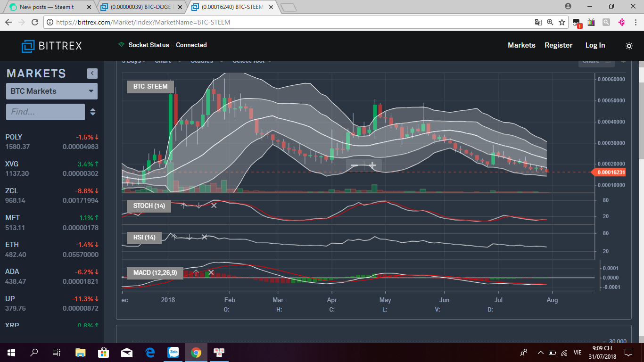Select the ETH market row
This screenshot has height=362, width=644.
pos(52,249)
